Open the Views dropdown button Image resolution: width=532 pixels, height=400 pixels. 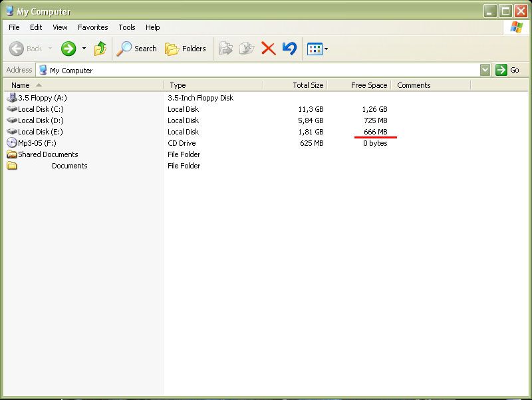click(317, 49)
